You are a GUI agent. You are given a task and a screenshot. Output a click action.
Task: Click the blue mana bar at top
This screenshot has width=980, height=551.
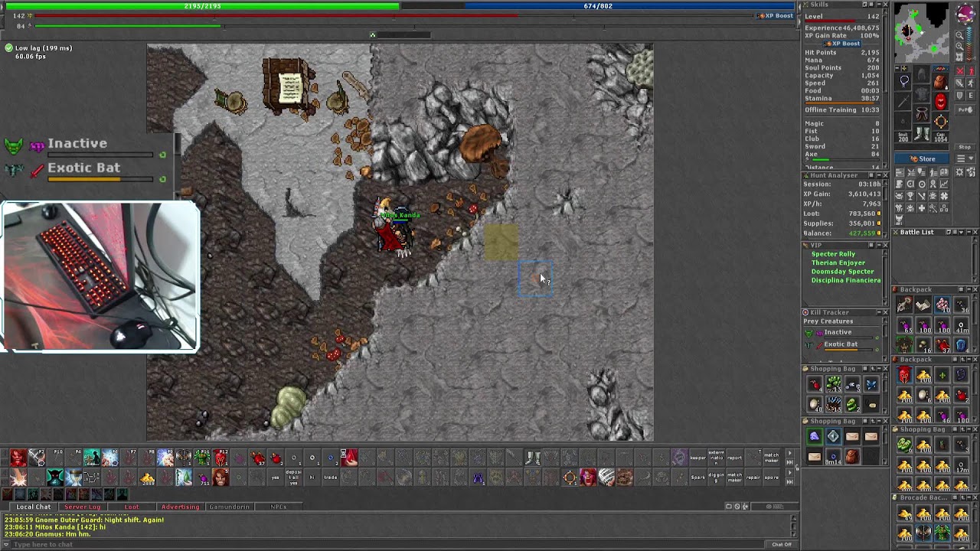[x=598, y=6]
